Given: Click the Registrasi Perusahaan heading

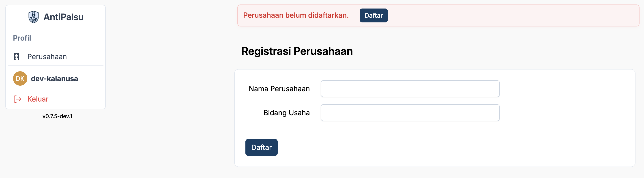Looking at the screenshot, I should (x=297, y=51).
